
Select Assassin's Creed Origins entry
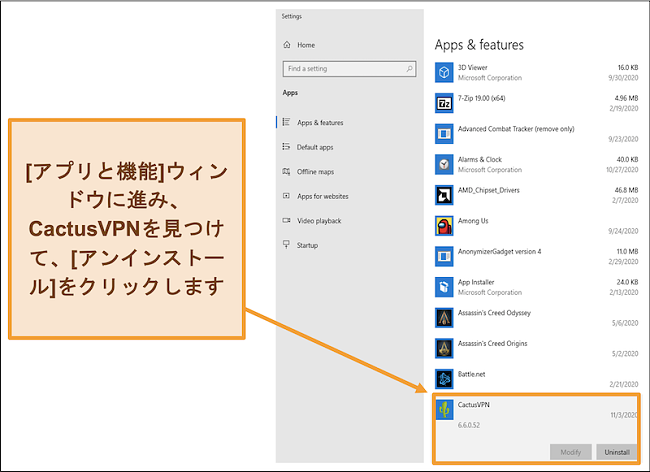click(x=492, y=344)
